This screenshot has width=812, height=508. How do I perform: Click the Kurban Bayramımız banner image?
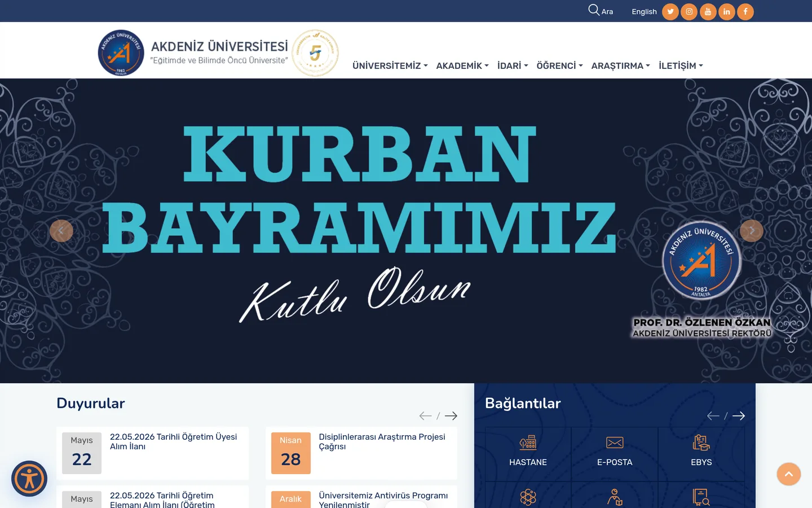tap(406, 230)
